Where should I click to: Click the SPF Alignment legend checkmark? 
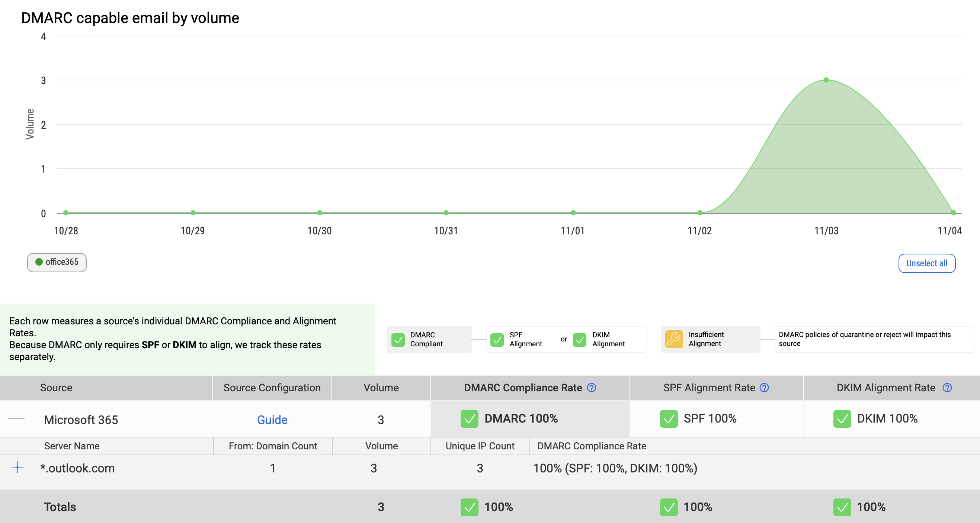point(497,339)
